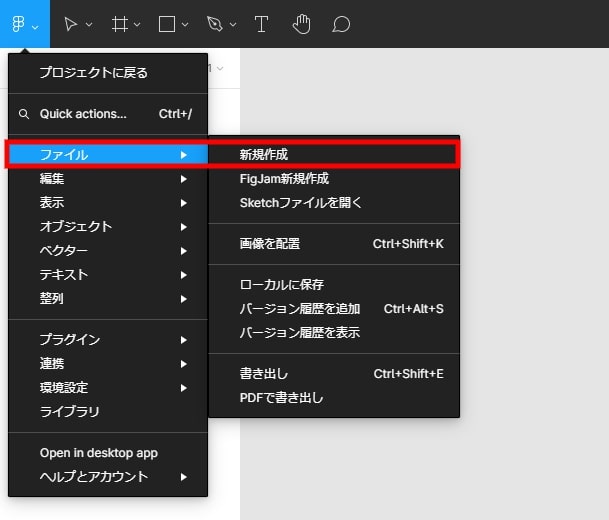Choose プロジェクトに戻る from the menu
Image resolution: width=609 pixels, height=520 pixels.
coord(93,73)
